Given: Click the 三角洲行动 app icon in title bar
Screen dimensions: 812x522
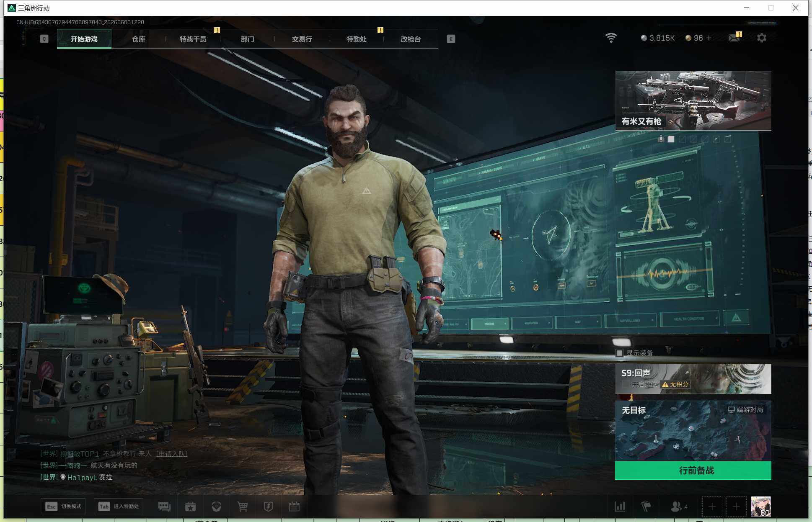Looking at the screenshot, I should (x=12, y=8).
